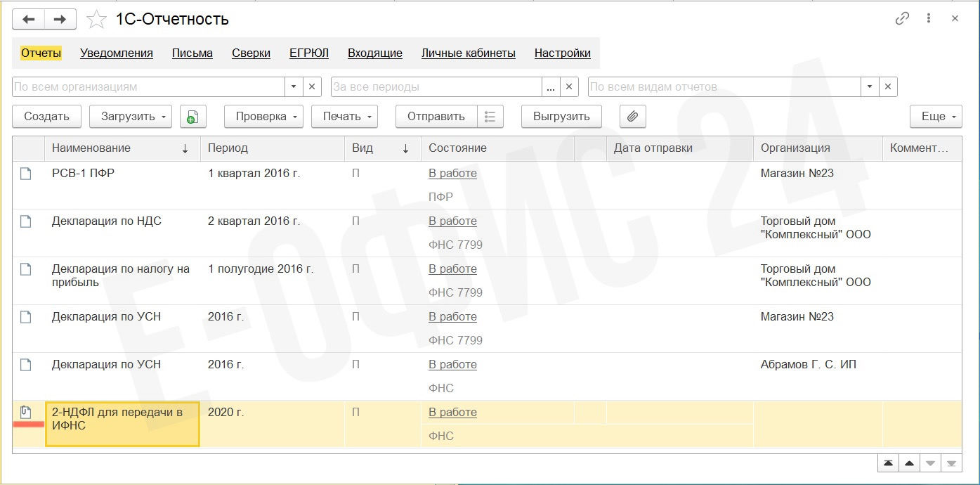This screenshot has height=485, width=980.
Task: Open the Еще menu
Action: coord(936,117)
